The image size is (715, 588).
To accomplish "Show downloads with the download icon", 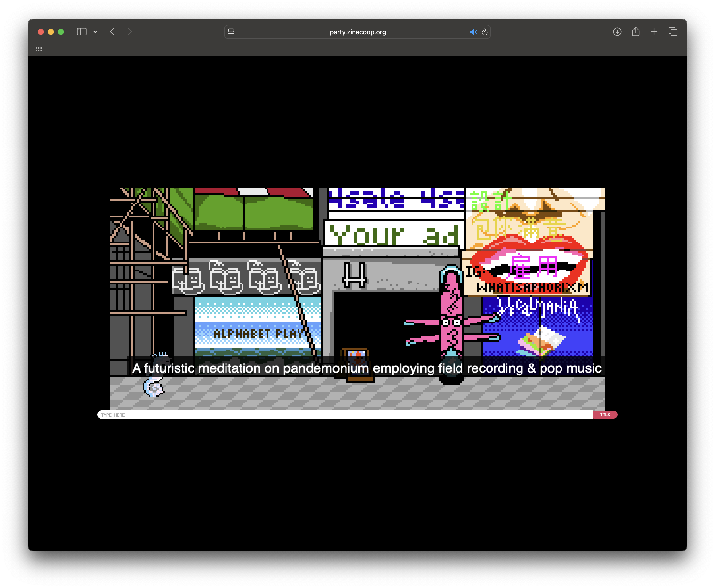I will click(617, 32).
